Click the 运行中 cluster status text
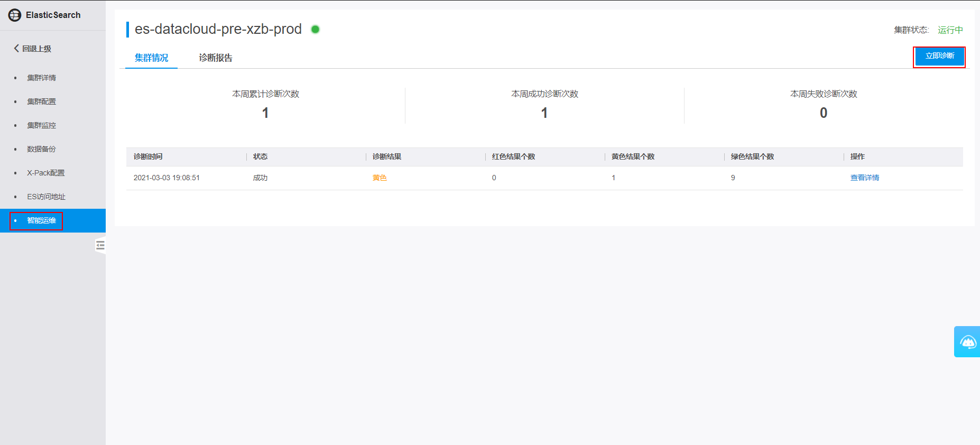Viewport: 980px width, 445px height. point(950,30)
